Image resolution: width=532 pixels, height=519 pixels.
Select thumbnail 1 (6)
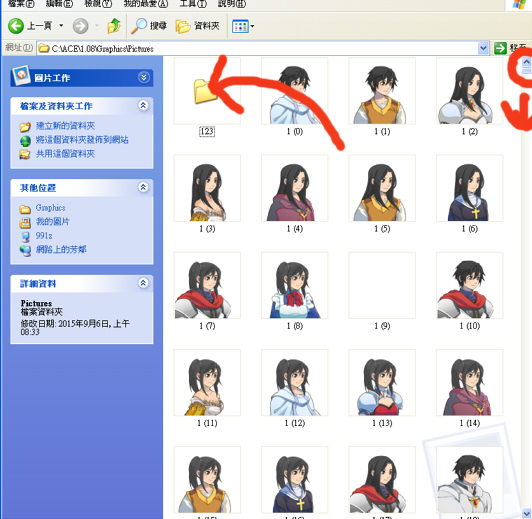470,188
